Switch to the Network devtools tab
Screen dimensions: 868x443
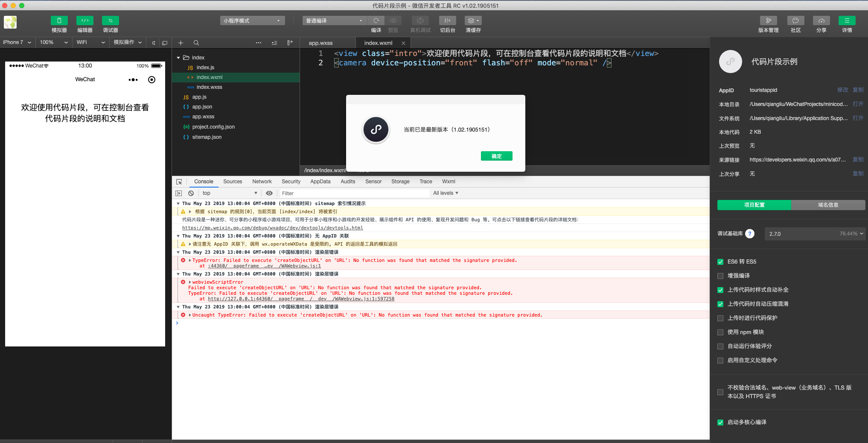click(x=262, y=182)
